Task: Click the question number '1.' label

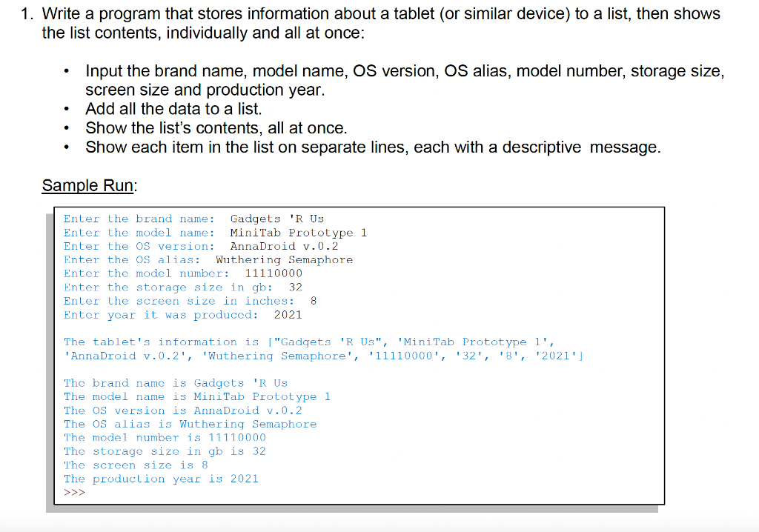Action: tap(25, 13)
